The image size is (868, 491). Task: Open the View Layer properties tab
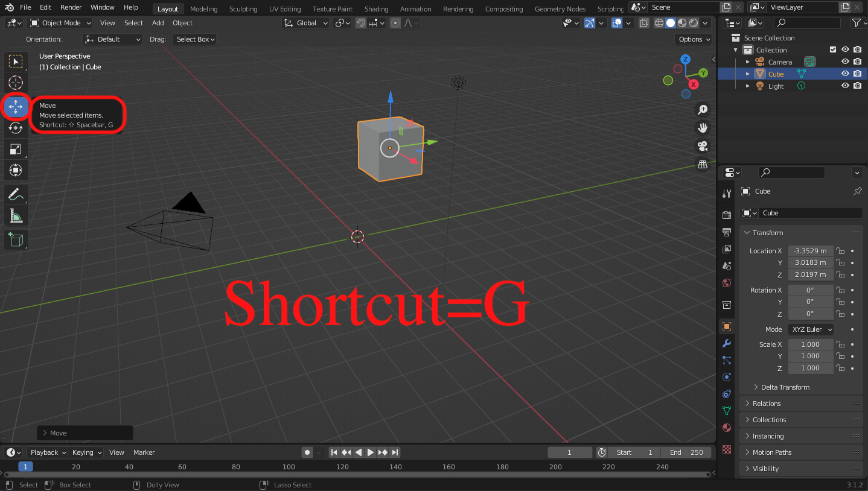(x=727, y=249)
